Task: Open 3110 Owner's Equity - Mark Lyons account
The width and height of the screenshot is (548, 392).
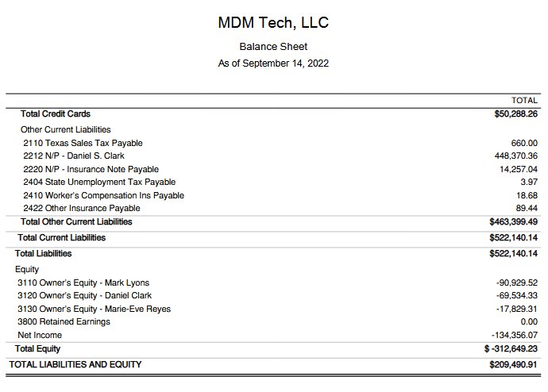Action: (83, 282)
